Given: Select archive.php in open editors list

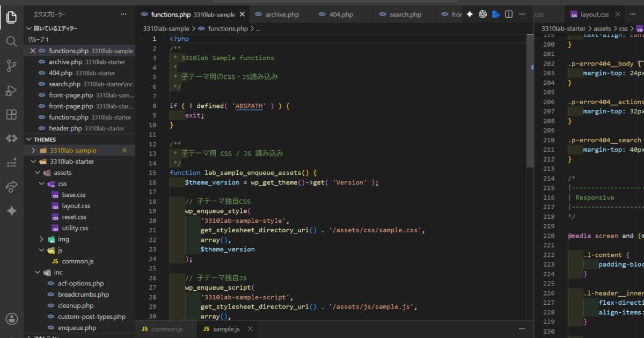Looking at the screenshot, I should pyautogui.click(x=80, y=62).
